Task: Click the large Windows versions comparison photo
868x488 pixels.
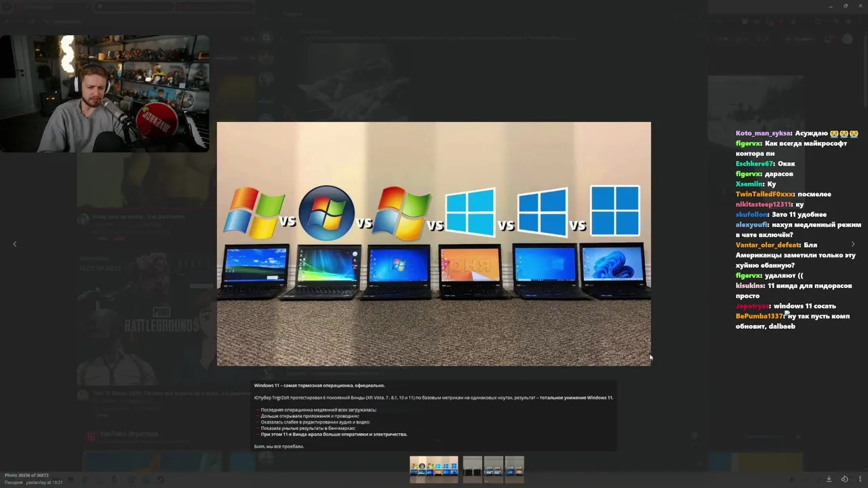Action: point(434,244)
